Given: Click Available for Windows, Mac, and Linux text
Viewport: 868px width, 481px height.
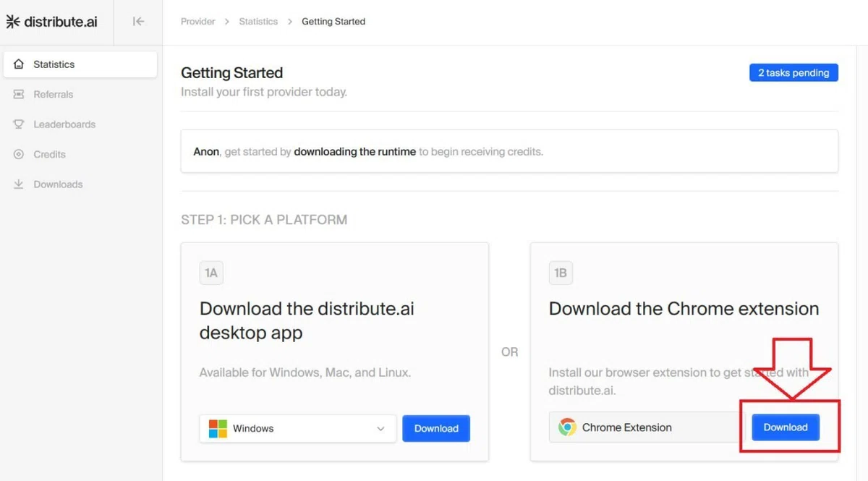Looking at the screenshot, I should (305, 373).
